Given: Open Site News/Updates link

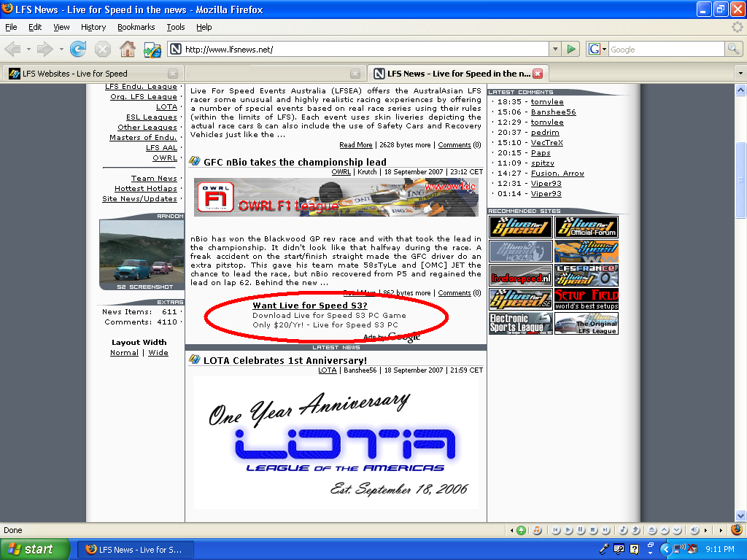Looking at the screenshot, I should pyautogui.click(x=139, y=198).
